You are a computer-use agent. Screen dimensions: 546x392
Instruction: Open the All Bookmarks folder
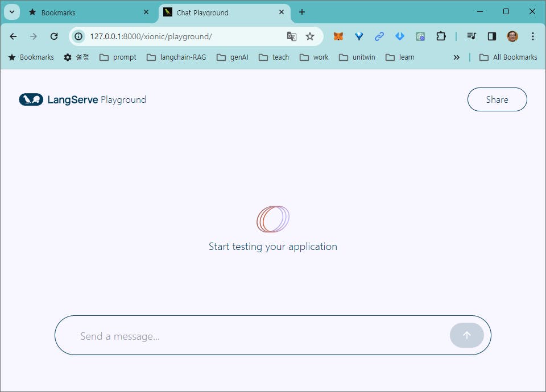(x=508, y=57)
